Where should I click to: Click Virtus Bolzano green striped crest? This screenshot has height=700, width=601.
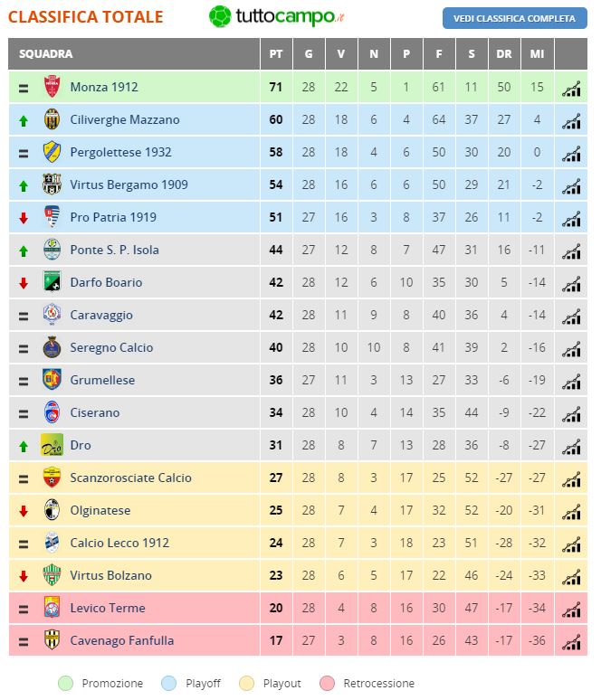52,575
